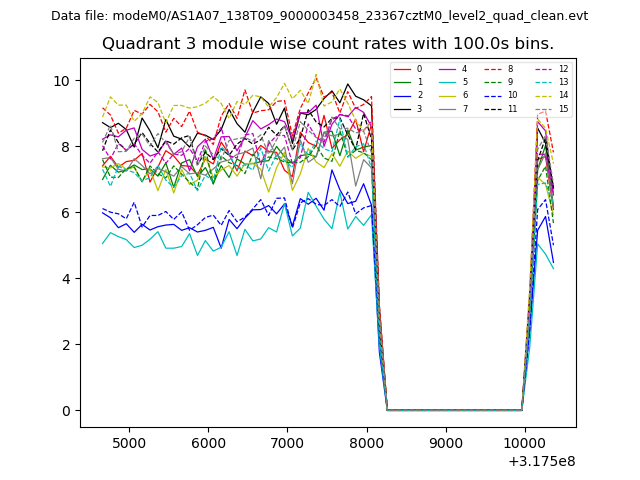Click the black solid legend line for module 3
The image size is (640, 480).
tap(402, 108)
